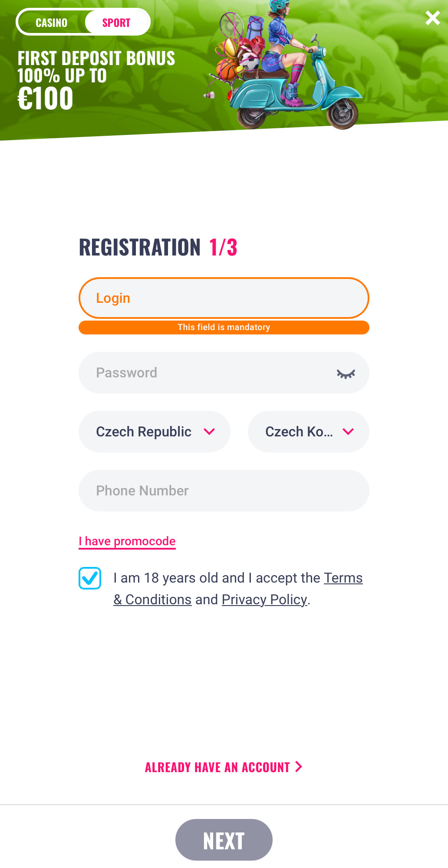Focus the Login input field
Screen dimensions: 448x868
(224, 298)
